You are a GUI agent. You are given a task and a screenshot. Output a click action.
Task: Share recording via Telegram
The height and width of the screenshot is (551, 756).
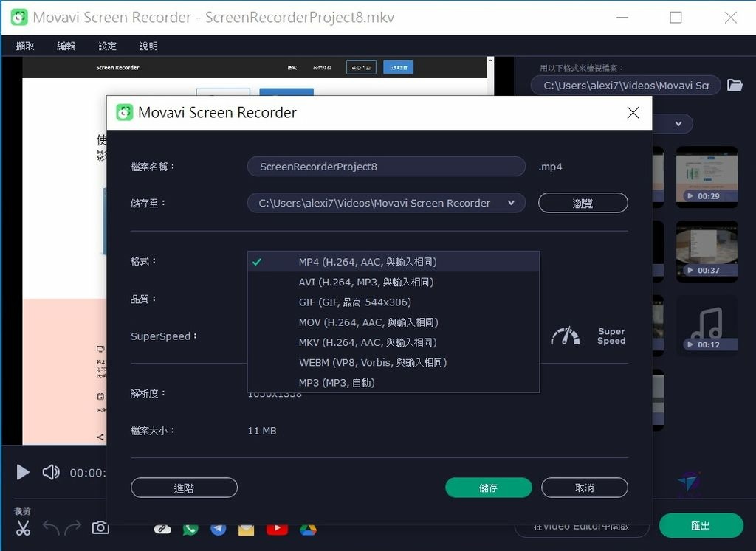[x=219, y=529]
